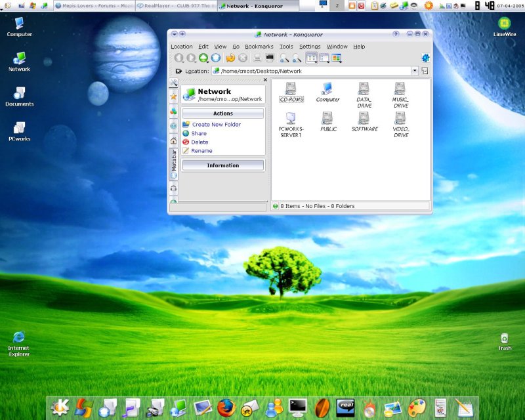The image size is (525, 420).
Task: Zoom out with the magnifier minus icon
Action: coord(297,58)
